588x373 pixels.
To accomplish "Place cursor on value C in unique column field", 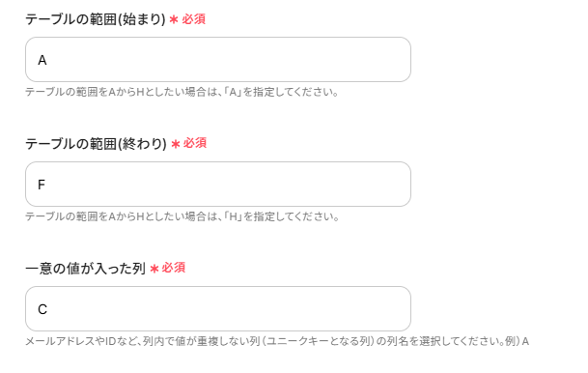I will pyautogui.click(x=42, y=309).
